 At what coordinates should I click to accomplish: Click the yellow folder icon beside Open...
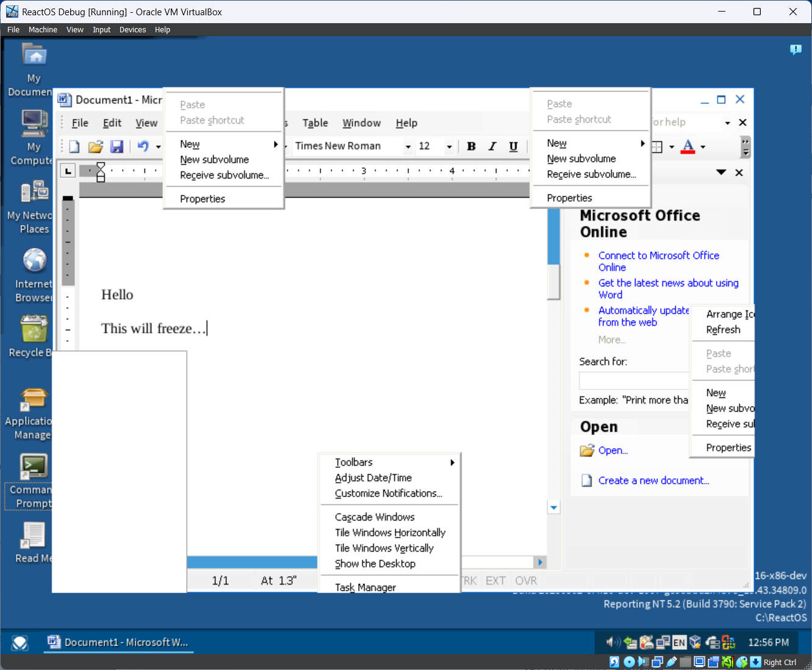587,451
